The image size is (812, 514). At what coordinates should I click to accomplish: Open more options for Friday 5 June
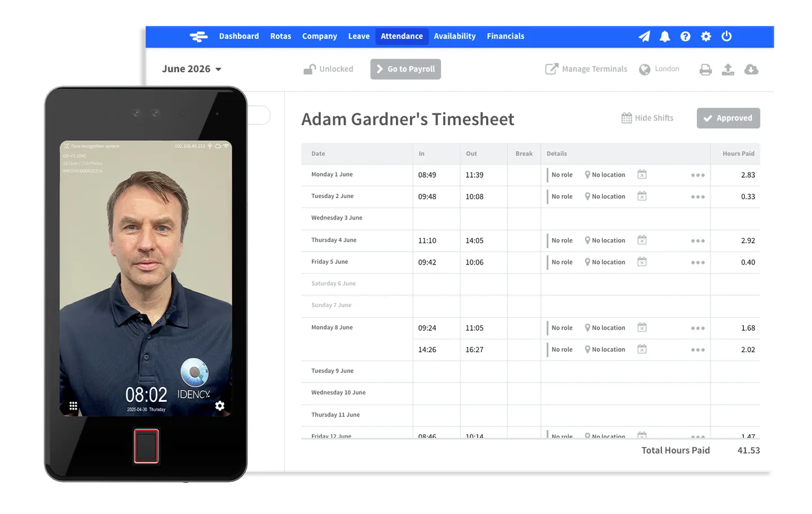click(698, 263)
